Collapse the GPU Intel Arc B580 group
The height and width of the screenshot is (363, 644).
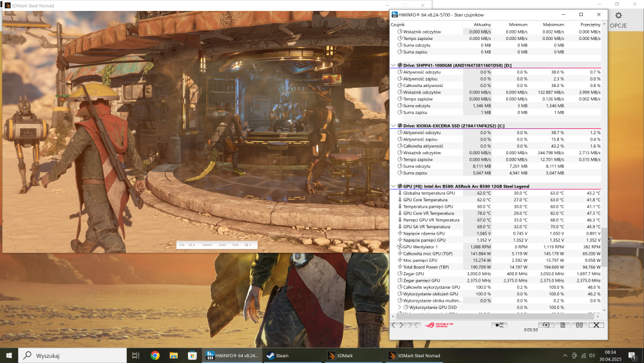coord(393,186)
